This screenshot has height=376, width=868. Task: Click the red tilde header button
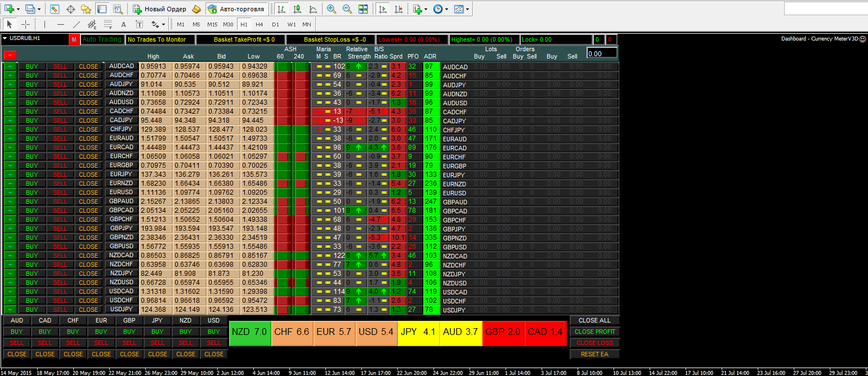click(x=11, y=55)
